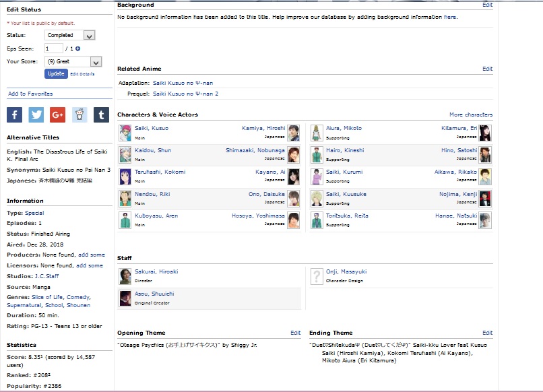543x392 pixels.
Task: Edit the Opening Theme section
Action: 295,333
